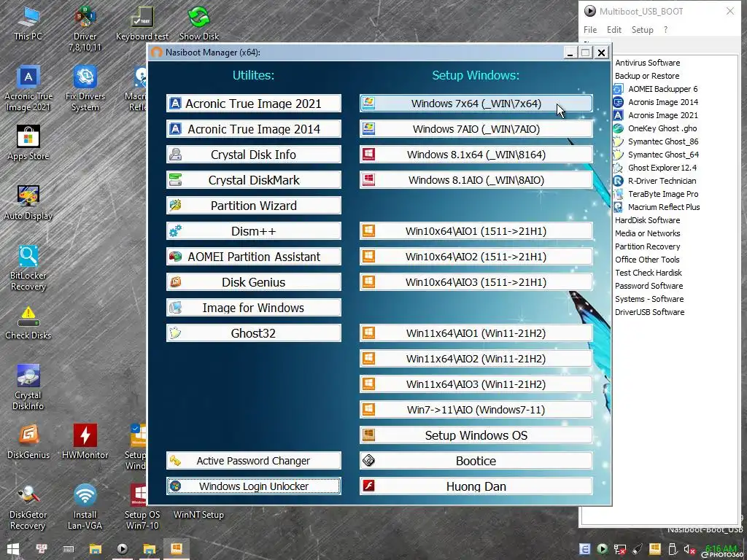Launch Bootice button
Image resolution: width=747 pixels, height=560 pixels.
[476, 461]
